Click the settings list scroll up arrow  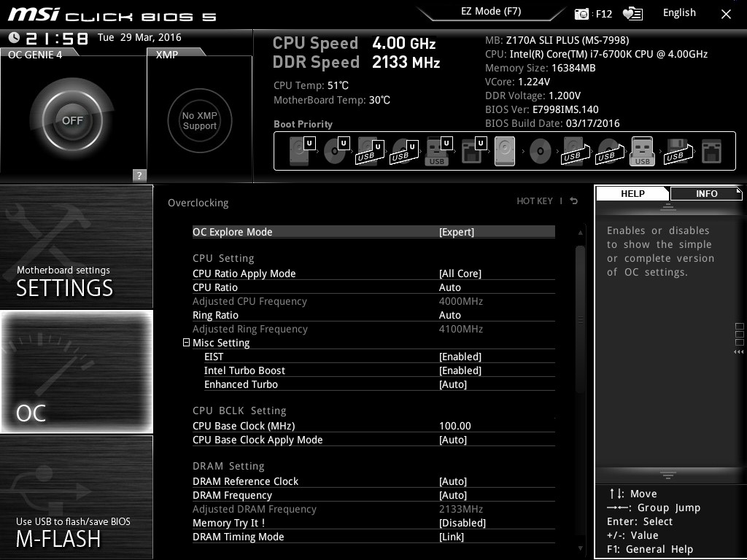580,233
